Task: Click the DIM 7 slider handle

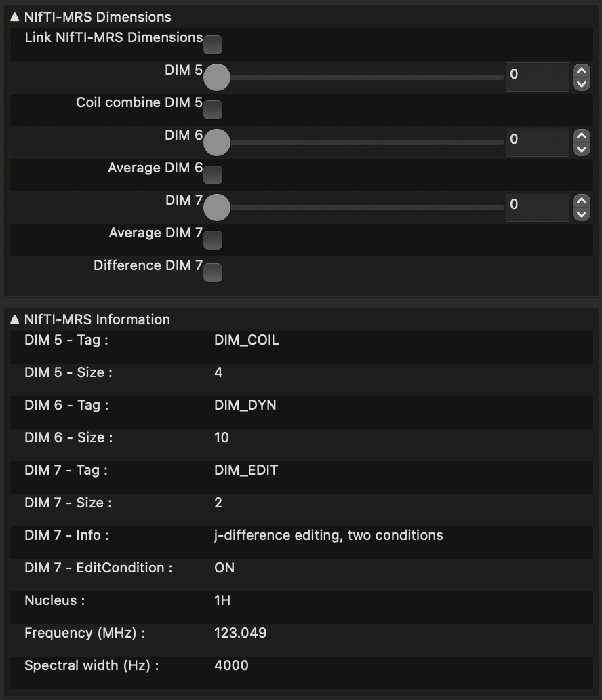Action: 217,208
